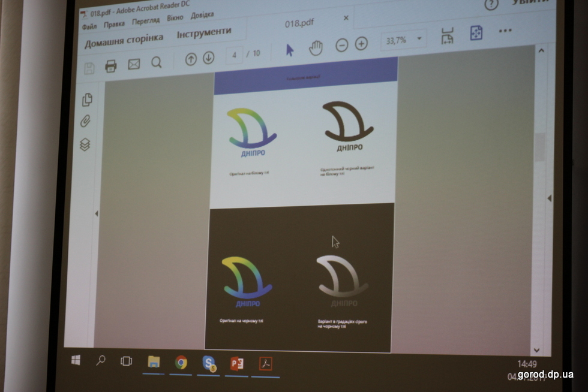Open Attachments paperclip panel icon
This screenshot has height=392, width=588.
point(85,121)
